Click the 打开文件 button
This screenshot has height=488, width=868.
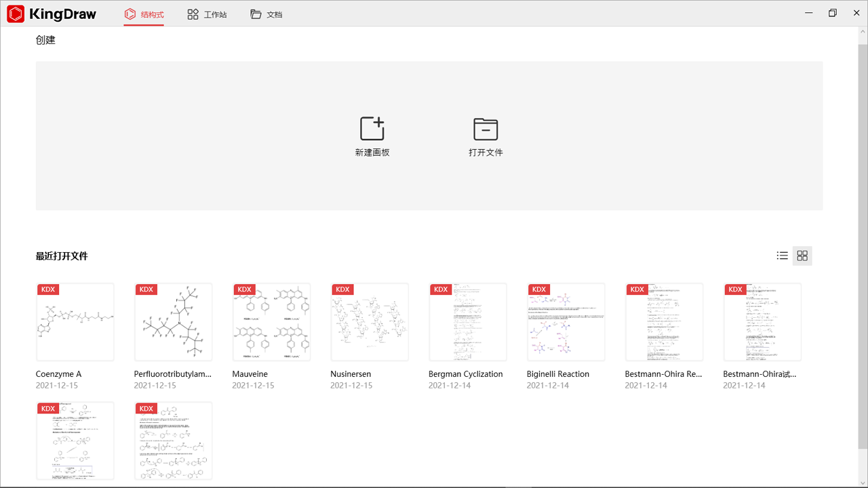(x=486, y=136)
